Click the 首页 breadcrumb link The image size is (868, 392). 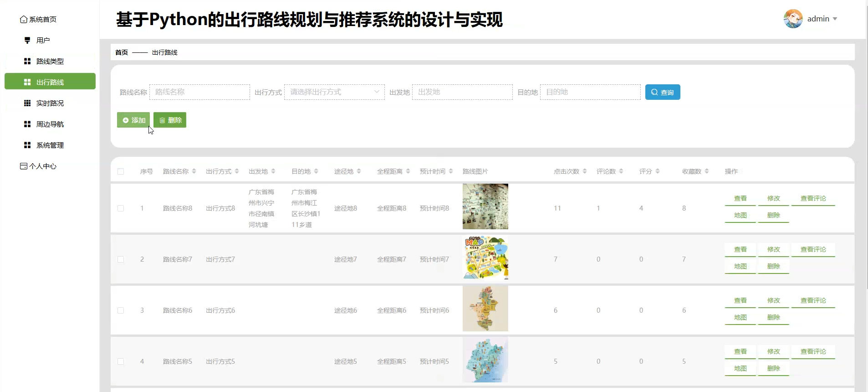[122, 52]
